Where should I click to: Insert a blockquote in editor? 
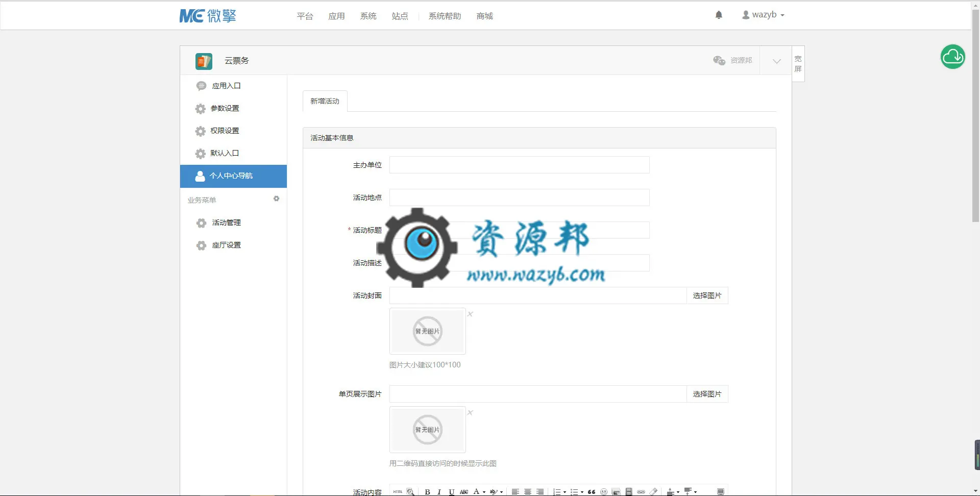click(592, 492)
